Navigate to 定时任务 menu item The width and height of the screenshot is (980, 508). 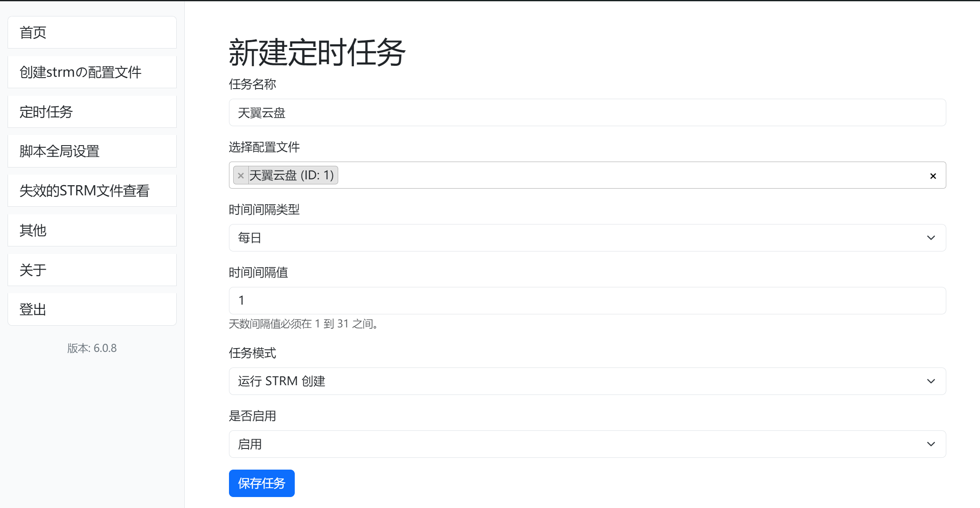tap(92, 112)
